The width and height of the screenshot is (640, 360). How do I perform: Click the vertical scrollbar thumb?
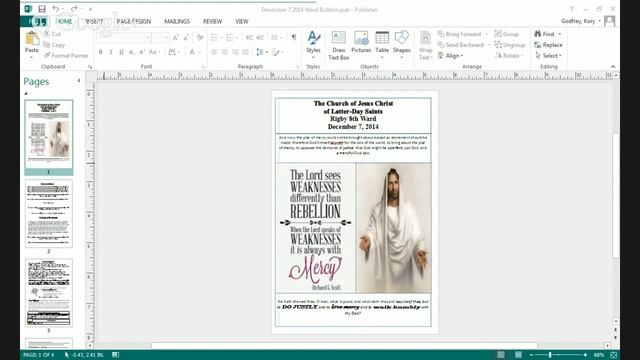tap(616, 195)
